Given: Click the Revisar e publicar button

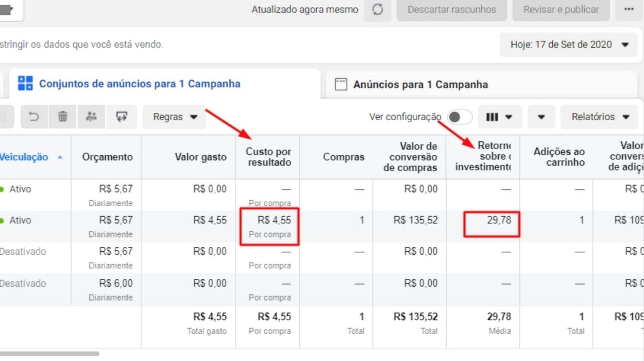Looking at the screenshot, I should pos(561,10).
